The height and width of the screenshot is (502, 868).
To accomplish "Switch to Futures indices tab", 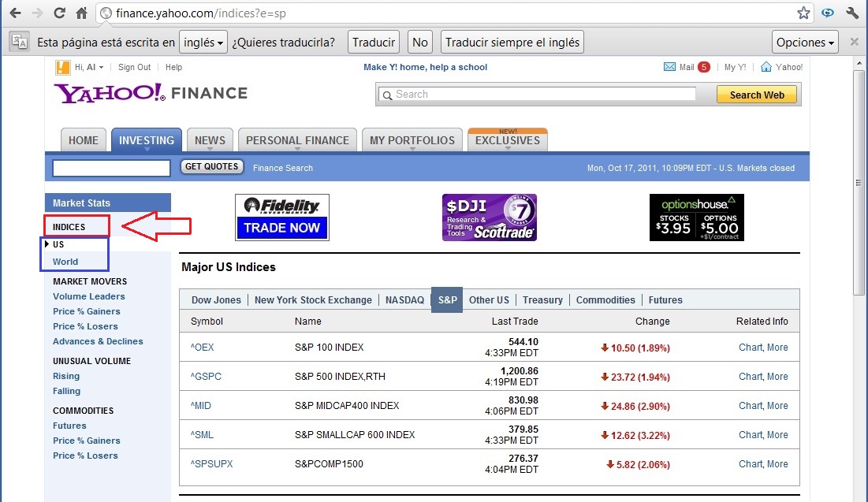I will 665,300.
